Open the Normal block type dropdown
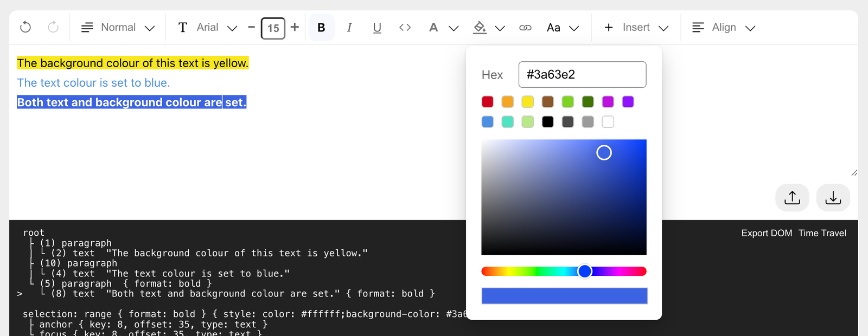Image resolution: width=868 pixels, height=336 pixels. [118, 28]
